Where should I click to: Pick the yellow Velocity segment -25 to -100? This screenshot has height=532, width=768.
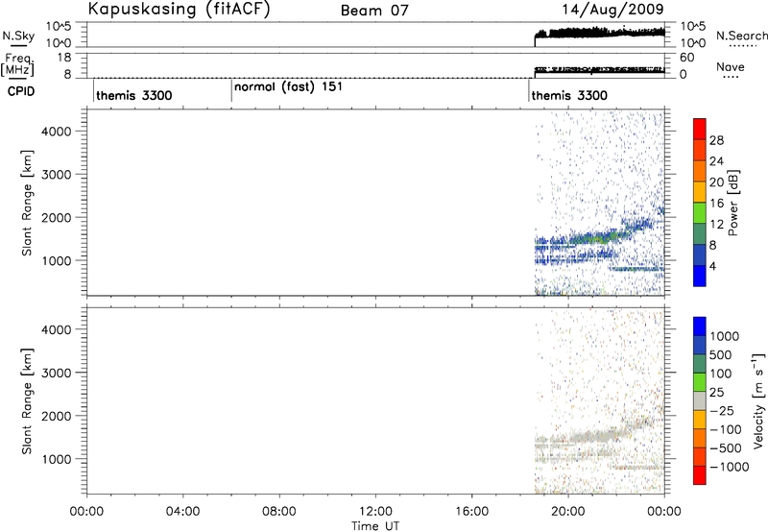700,420
